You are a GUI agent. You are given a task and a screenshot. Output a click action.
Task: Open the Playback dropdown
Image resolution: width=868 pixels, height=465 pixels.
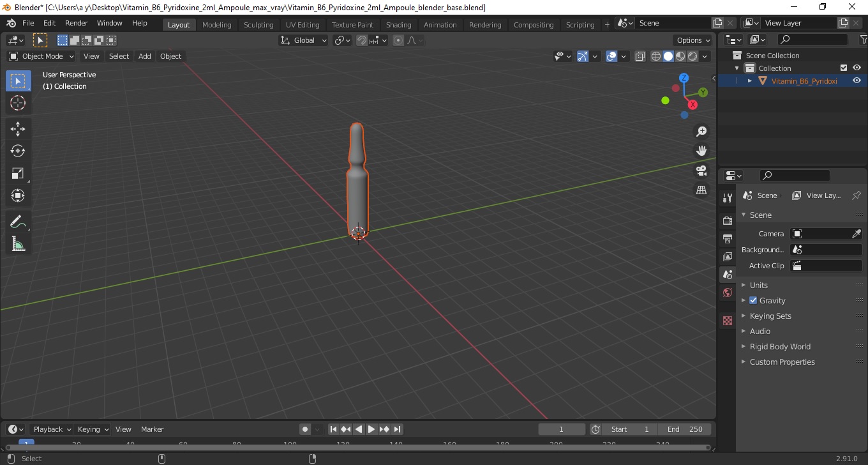click(51, 429)
